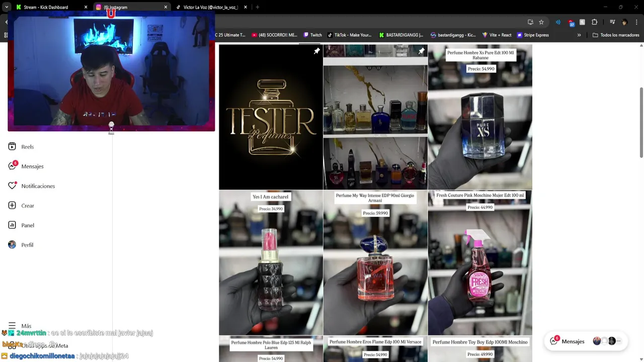This screenshot has width=644, height=362.
Task: Open the Toy Boy Moschino post
Action: pos(480,349)
